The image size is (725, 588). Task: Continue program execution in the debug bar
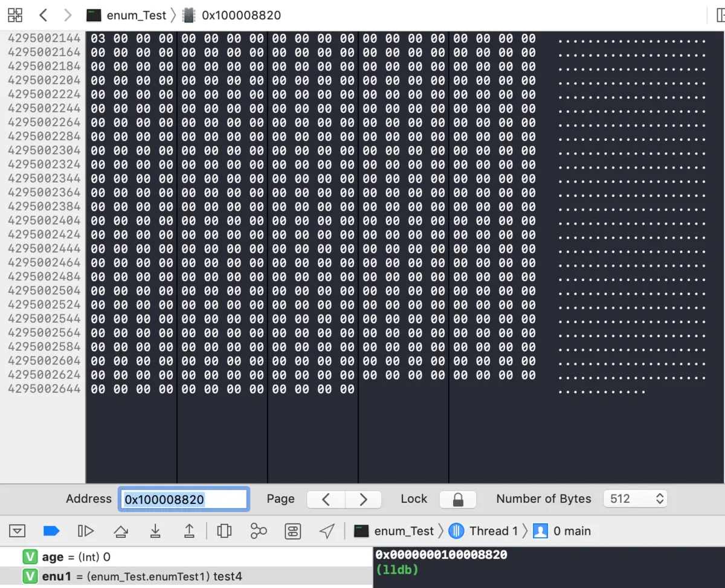click(86, 531)
